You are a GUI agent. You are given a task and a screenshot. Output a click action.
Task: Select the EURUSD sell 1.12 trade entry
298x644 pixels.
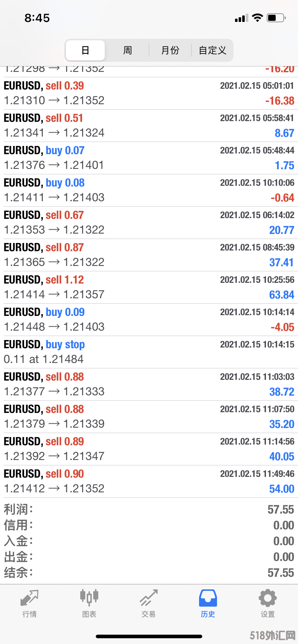(149, 287)
